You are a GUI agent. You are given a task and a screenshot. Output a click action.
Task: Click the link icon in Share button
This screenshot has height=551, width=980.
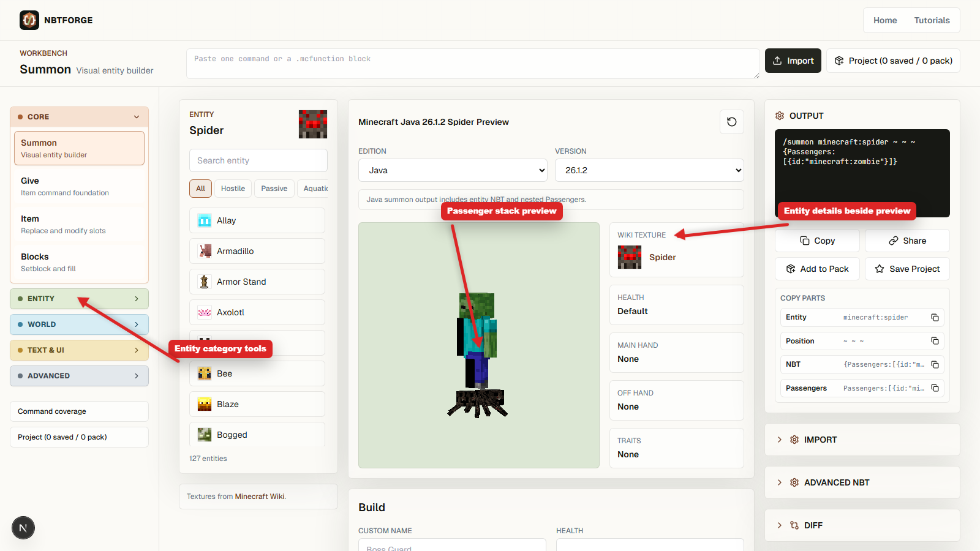click(894, 241)
